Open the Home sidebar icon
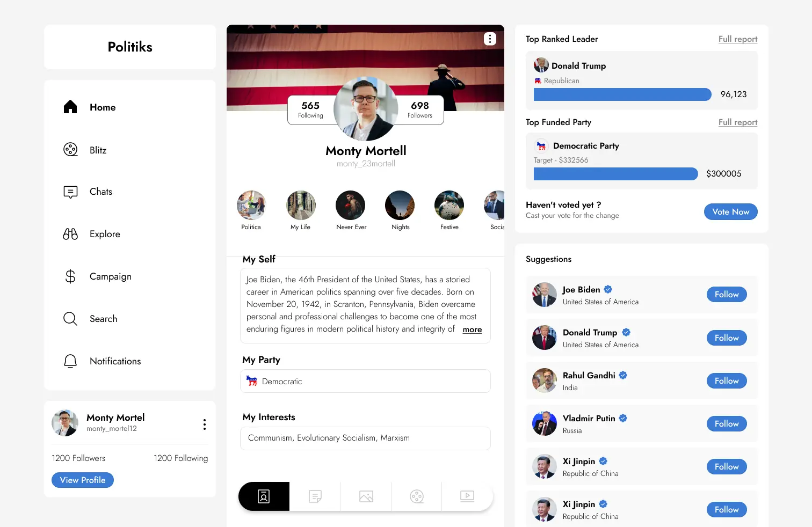Image resolution: width=812 pixels, height=527 pixels. click(x=70, y=107)
